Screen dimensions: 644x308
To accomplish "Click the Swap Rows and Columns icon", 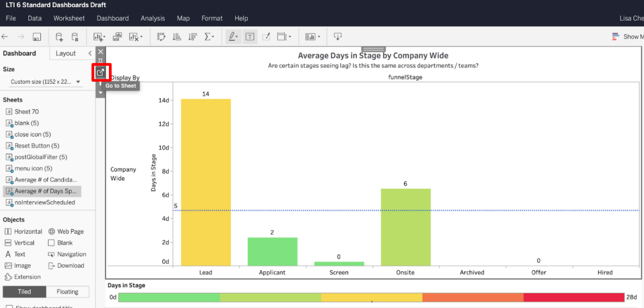I will coord(161,37).
